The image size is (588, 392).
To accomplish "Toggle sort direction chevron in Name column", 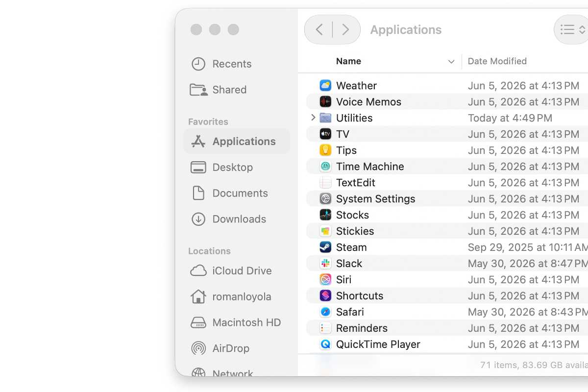I will click(451, 62).
